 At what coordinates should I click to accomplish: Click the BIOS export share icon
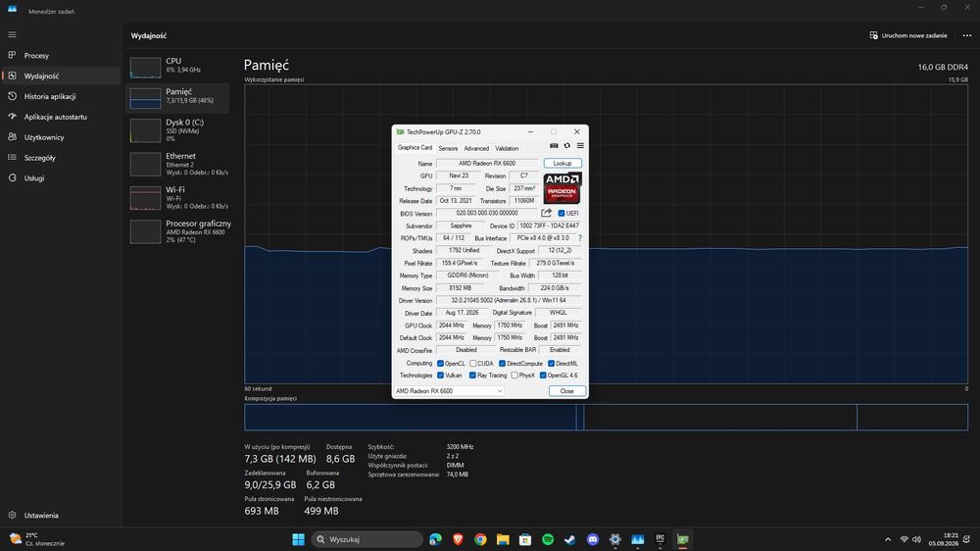tap(546, 214)
